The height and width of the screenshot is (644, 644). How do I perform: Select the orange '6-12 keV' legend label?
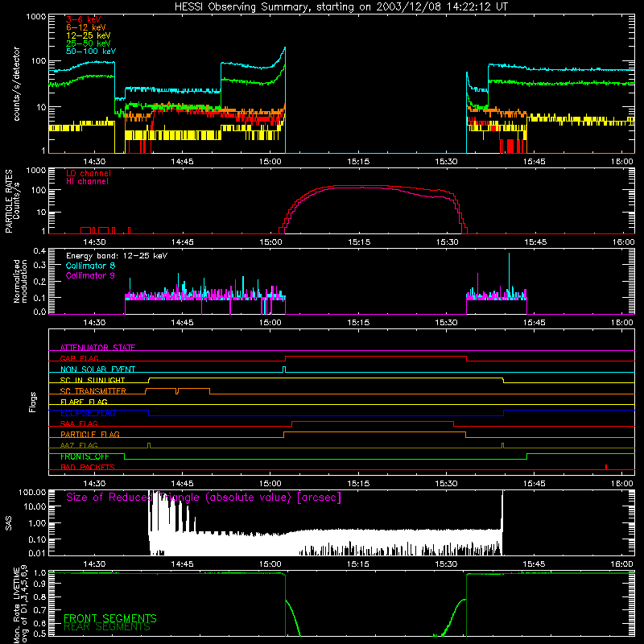point(86,27)
